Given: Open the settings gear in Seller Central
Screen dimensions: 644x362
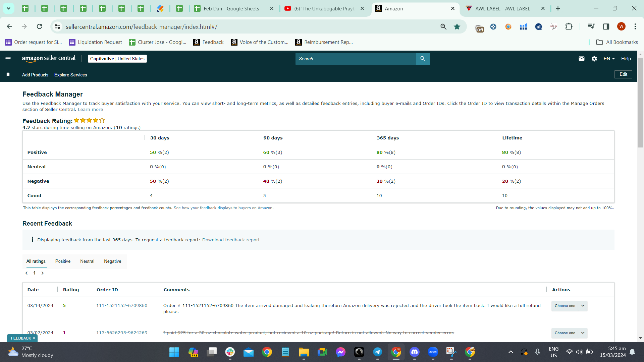Looking at the screenshot, I should click(x=594, y=59).
